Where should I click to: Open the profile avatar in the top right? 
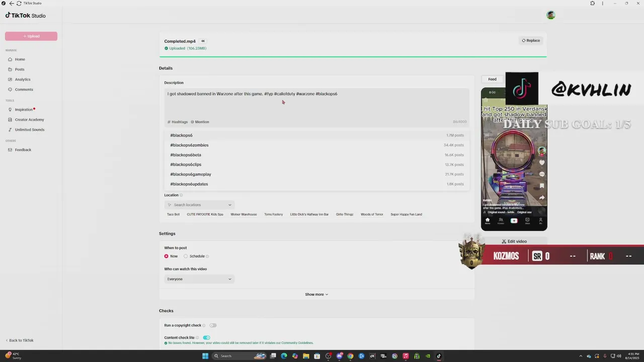[550, 15]
